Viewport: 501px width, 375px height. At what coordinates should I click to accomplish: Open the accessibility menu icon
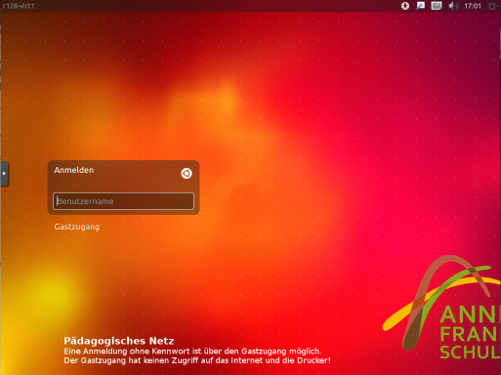pyautogui.click(x=405, y=6)
